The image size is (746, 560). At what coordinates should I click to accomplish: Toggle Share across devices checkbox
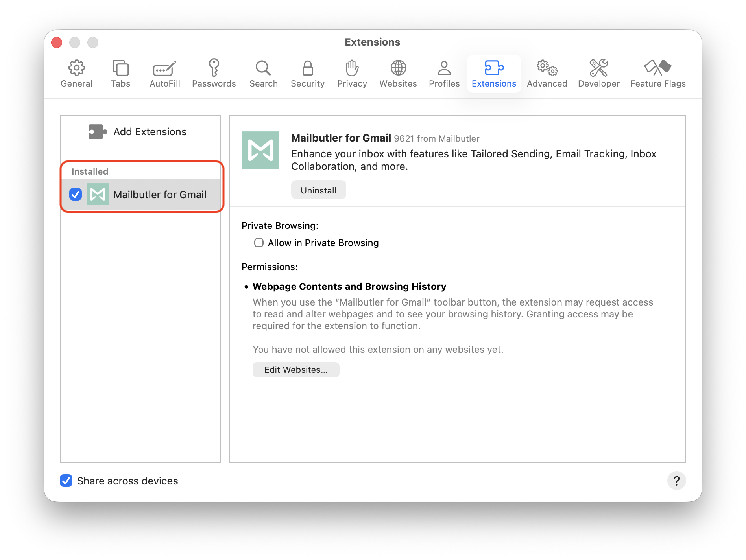coord(66,481)
